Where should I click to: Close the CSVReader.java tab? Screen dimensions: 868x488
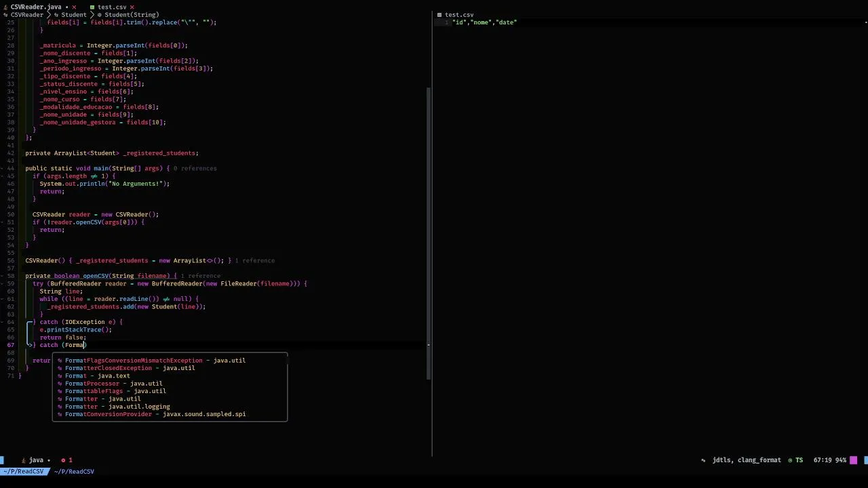coord(75,7)
